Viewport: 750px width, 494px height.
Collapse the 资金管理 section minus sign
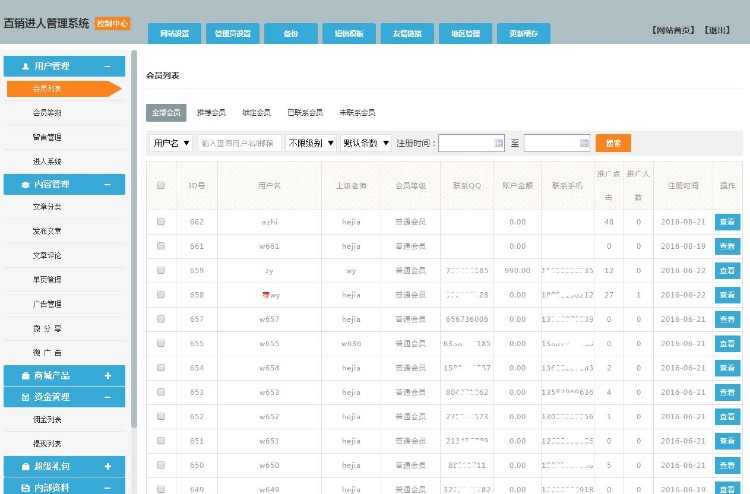[108, 397]
